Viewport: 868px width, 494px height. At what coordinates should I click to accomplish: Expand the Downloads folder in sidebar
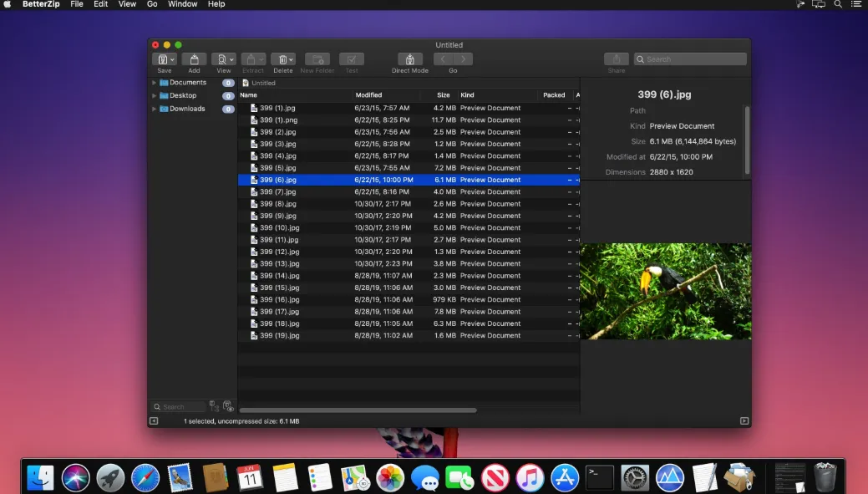tap(154, 109)
